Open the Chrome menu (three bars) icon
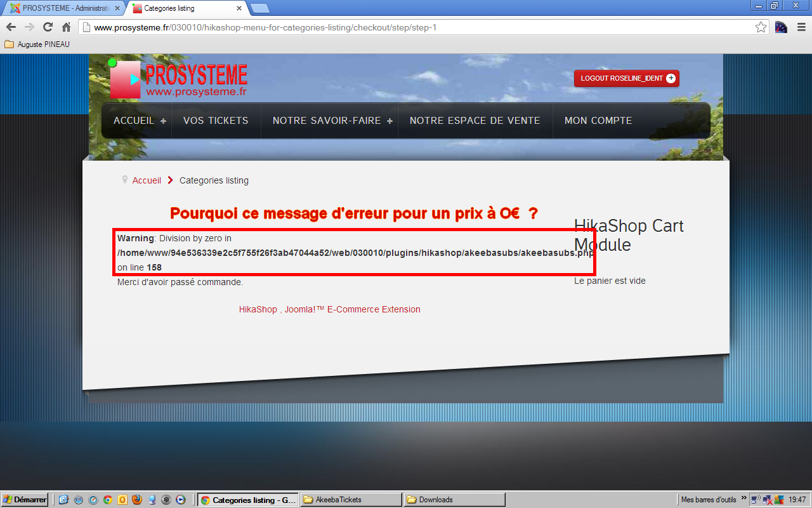Viewport: 812px width, 508px height. click(801, 27)
